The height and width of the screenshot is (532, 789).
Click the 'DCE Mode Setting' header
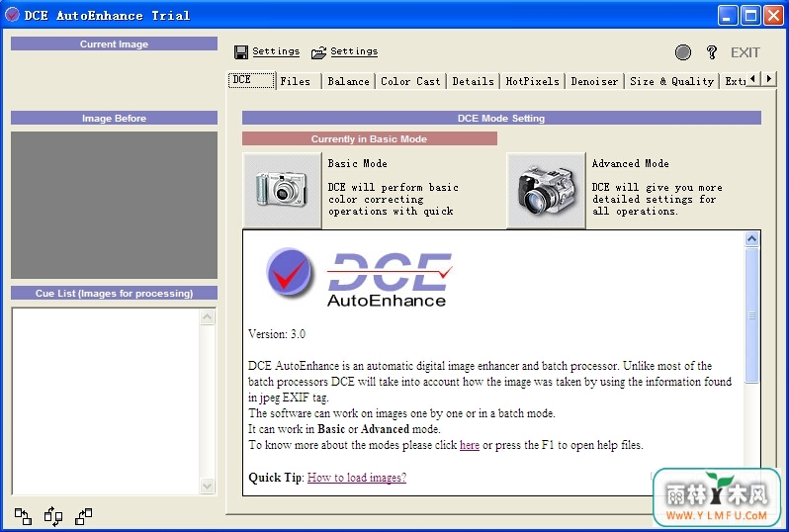pyautogui.click(x=501, y=119)
